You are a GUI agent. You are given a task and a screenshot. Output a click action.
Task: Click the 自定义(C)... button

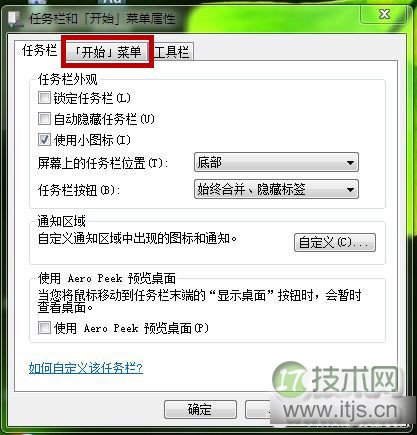click(335, 242)
